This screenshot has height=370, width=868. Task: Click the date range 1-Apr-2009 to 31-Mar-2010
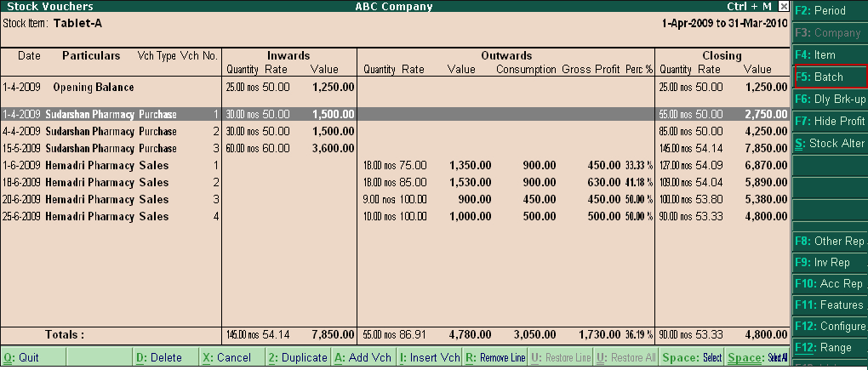(x=725, y=24)
